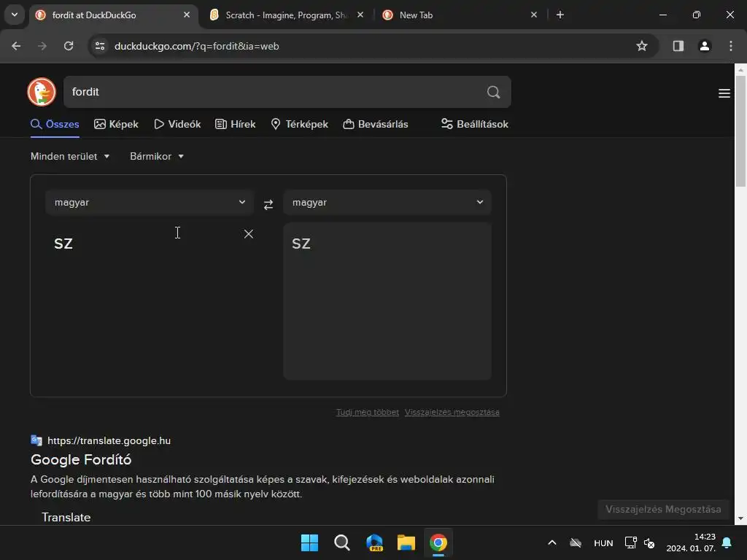The width and height of the screenshot is (747, 560).
Task: Click the cloud sync tray icon
Action: pyautogui.click(x=576, y=542)
